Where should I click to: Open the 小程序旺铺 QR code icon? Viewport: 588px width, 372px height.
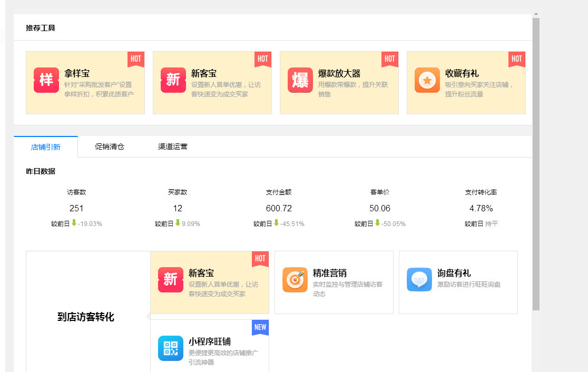tap(170, 348)
